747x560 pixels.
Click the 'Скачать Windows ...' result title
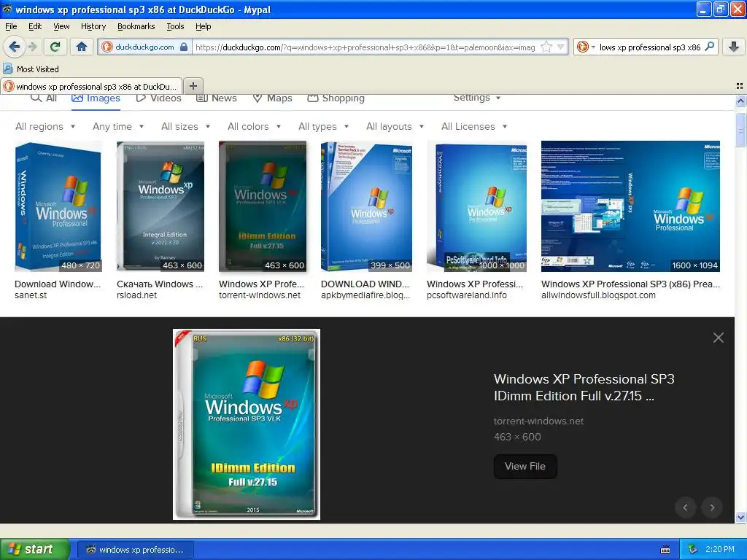pyautogui.click(x=160, y=284)
